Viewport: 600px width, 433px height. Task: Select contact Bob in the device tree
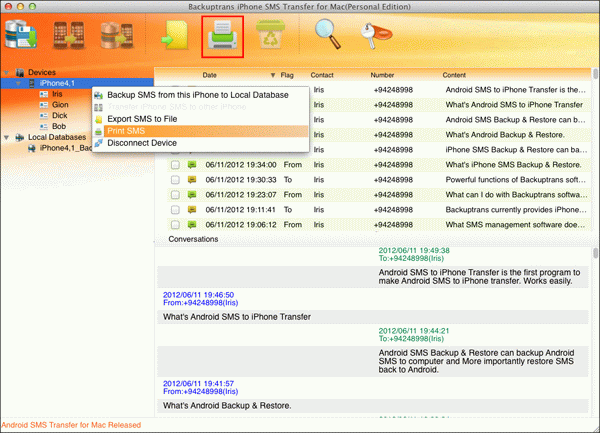click(x=59, y=126)
